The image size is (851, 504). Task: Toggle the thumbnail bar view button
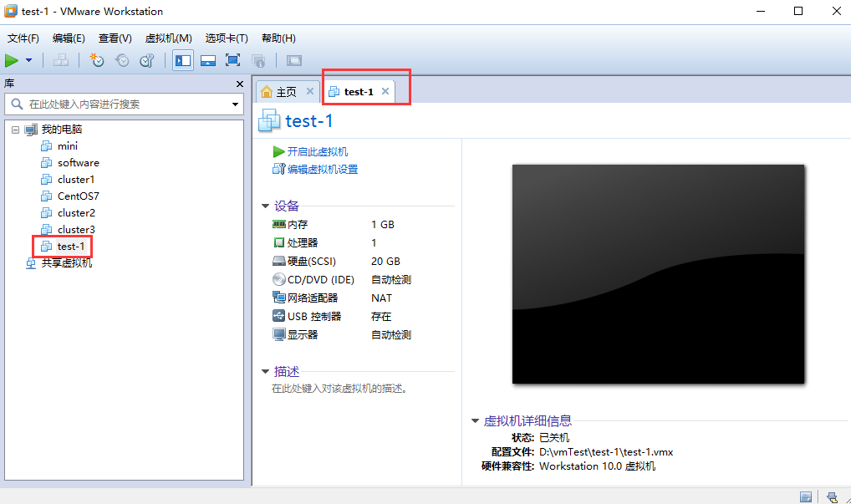208,60
